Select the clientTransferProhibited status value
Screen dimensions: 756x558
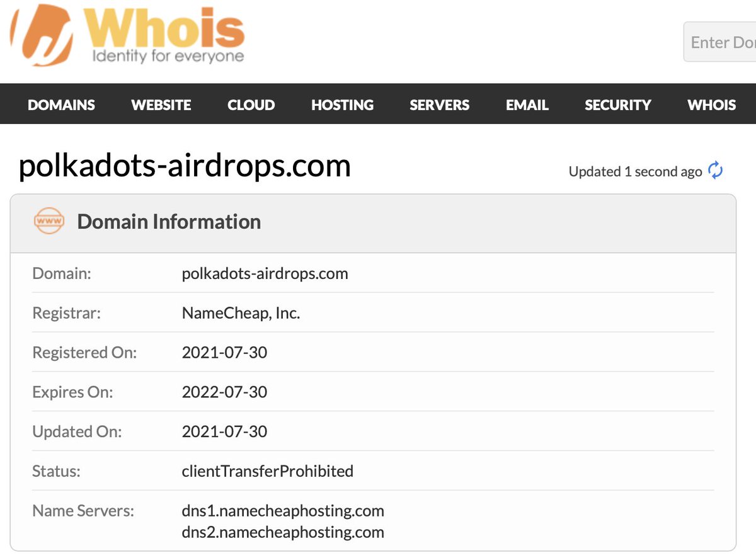click(268, 471)
